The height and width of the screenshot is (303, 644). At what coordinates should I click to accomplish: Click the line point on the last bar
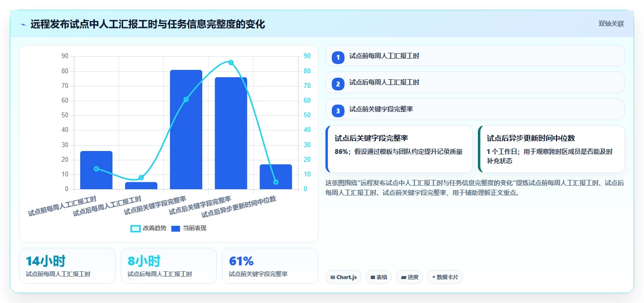276,182
